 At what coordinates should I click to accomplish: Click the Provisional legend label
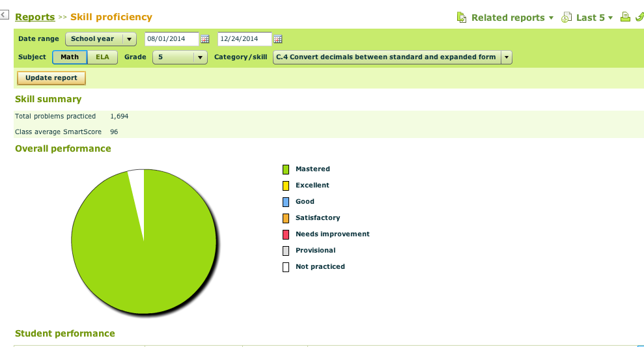(315, 250)
